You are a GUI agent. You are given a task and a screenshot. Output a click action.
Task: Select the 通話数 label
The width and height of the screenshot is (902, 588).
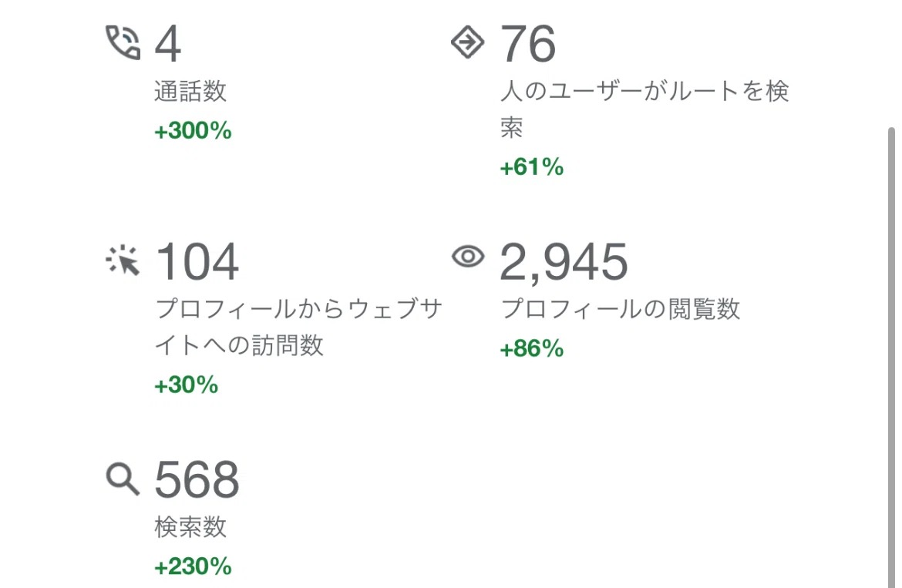(x=190, y=92)
